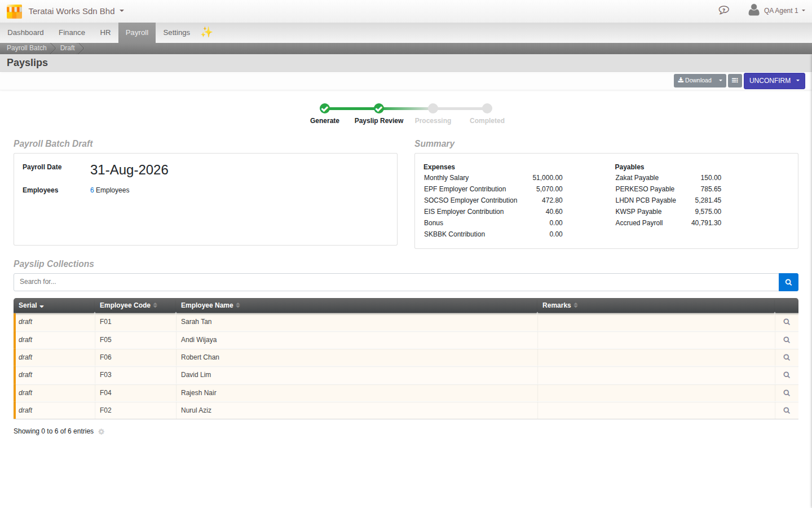Click the Download button
The height and width of the screenshot is (508, 812).
pos(695,81)
